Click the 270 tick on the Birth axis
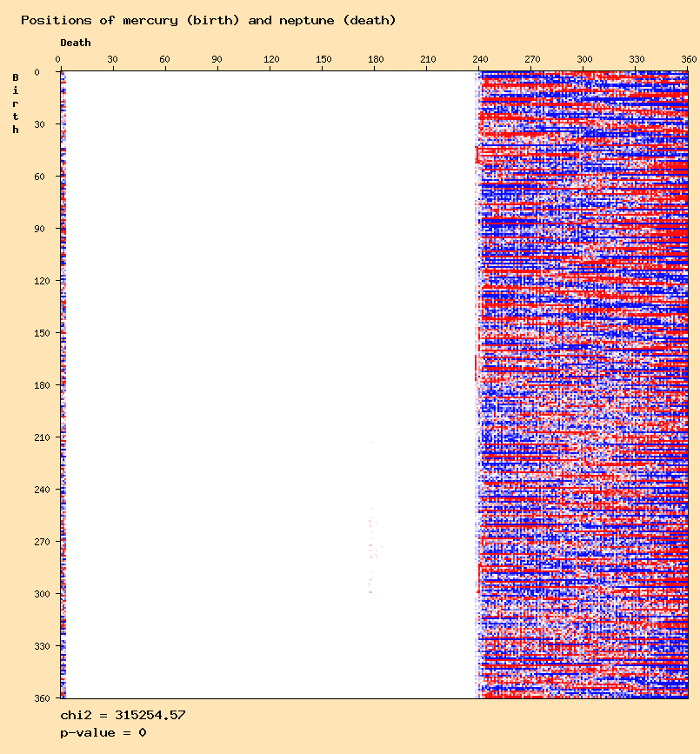This screenshot has height=754, width=700. coord(43,542)
